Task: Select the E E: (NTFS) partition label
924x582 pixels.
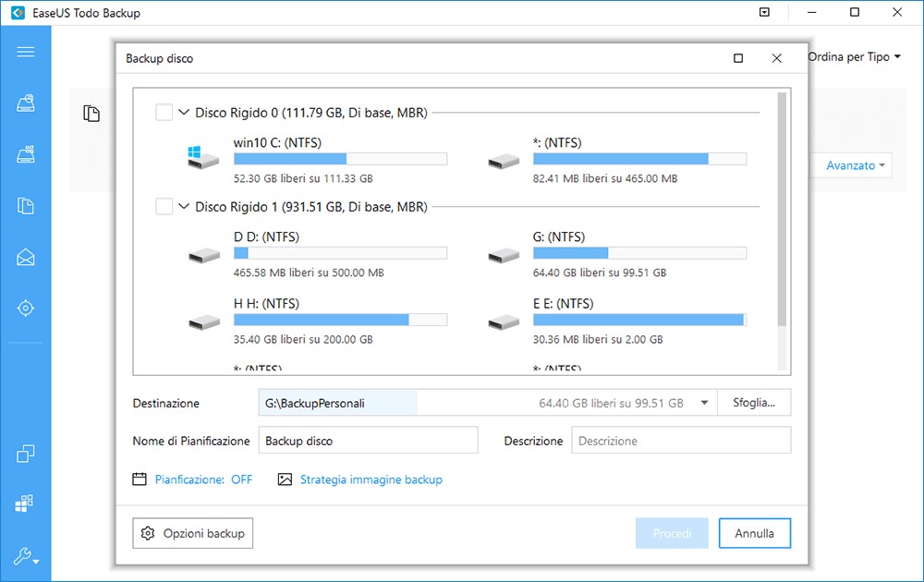Action: coord(564,303)
